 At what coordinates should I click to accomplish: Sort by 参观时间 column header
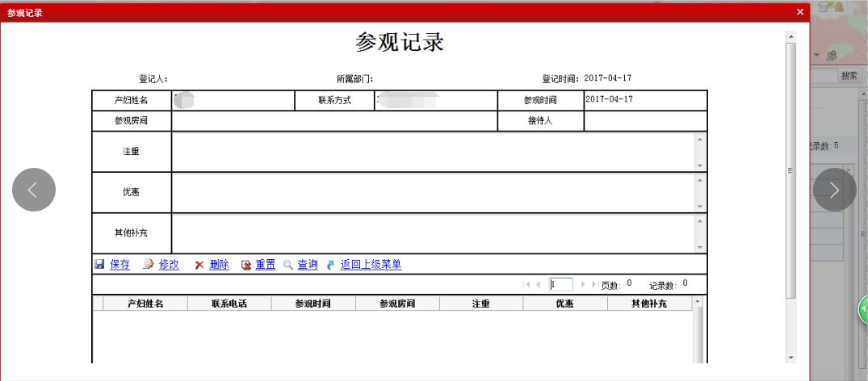tap(313, 304)
